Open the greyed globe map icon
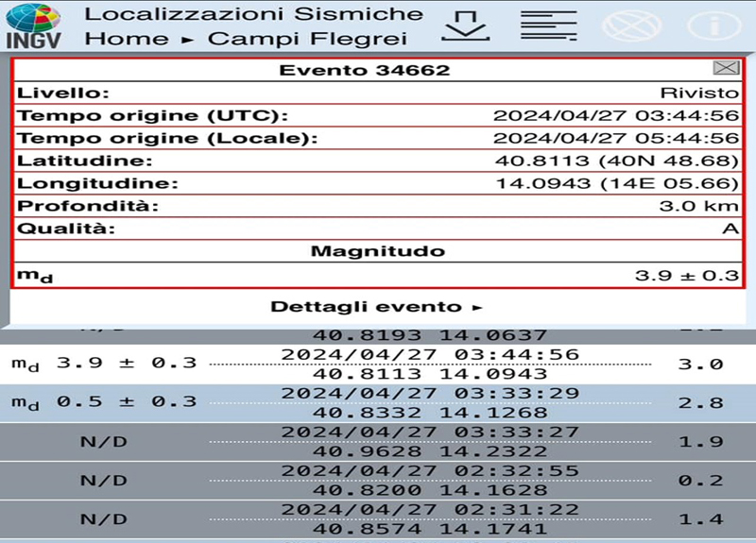756x543 pixels. [632, 25]
